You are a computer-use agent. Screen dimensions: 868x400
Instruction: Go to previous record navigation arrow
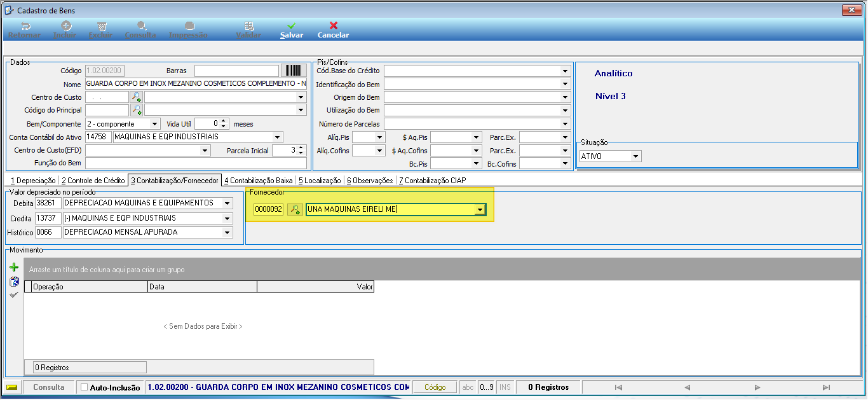687,387
